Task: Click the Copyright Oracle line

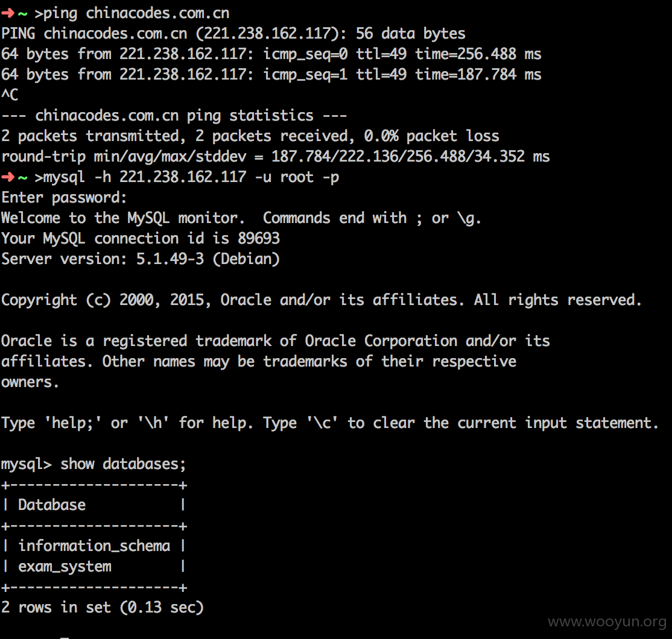Action: (322, 300)
